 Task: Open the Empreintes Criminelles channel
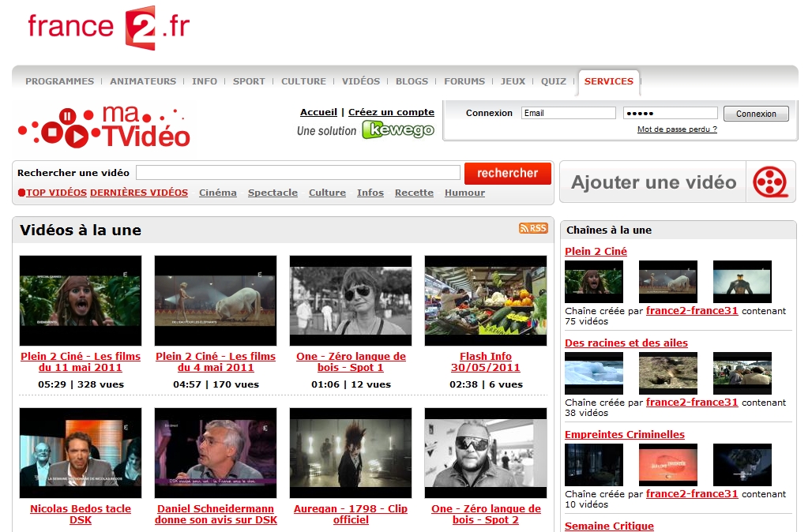pyautogui.click(x=625, y=435)
